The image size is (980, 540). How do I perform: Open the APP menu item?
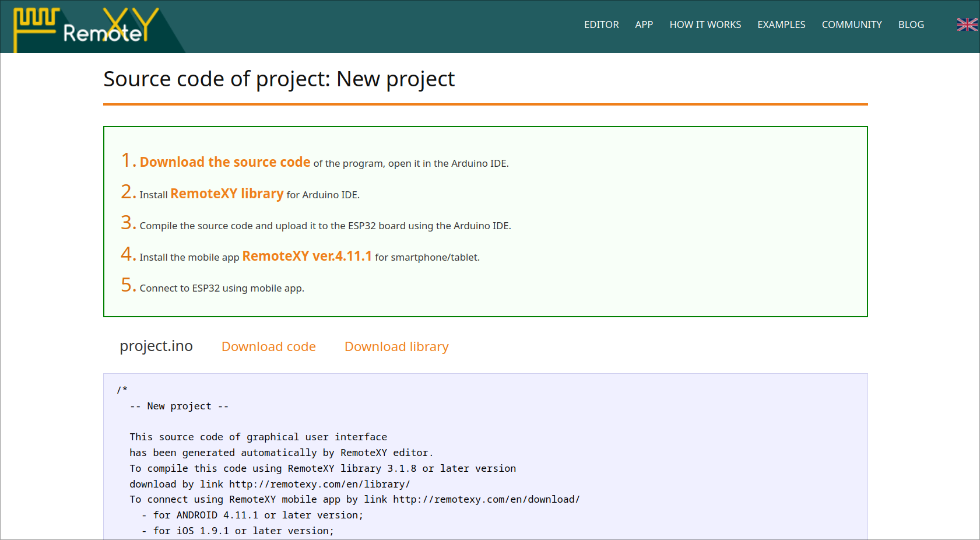pyautogui.click(x=644, y=24)
